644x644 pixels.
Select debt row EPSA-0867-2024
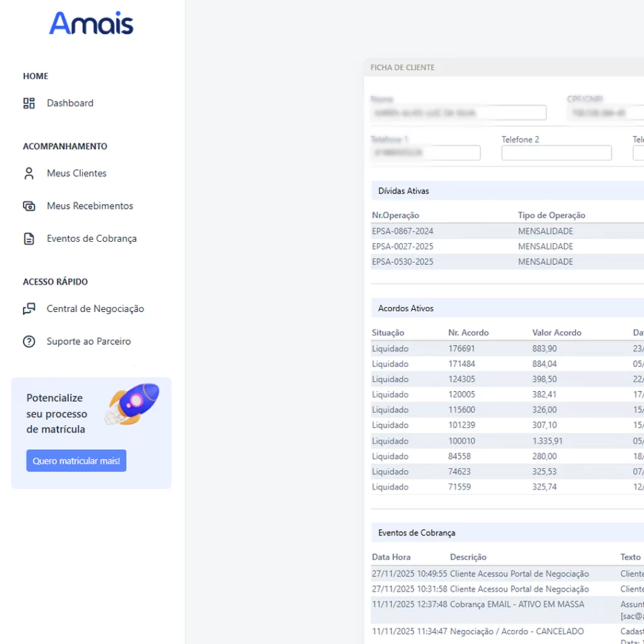(x=402, y=231)
